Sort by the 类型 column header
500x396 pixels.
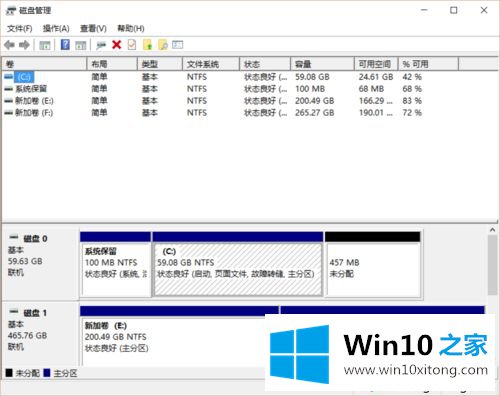point(160,64)
